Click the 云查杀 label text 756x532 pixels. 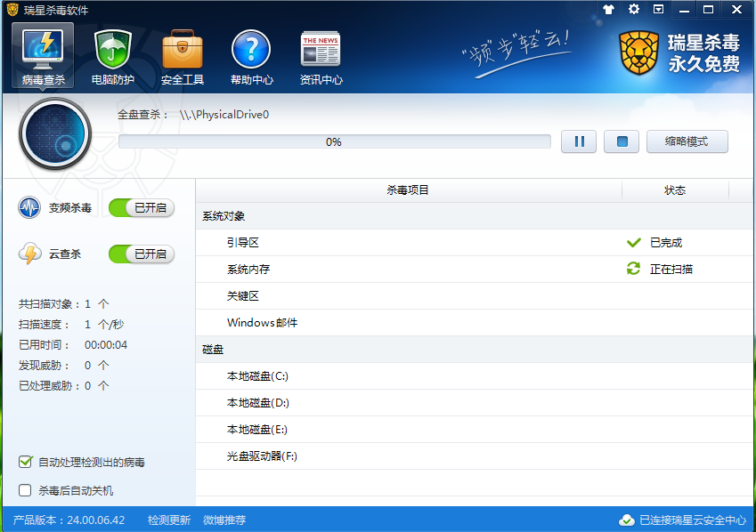(65, 254)
